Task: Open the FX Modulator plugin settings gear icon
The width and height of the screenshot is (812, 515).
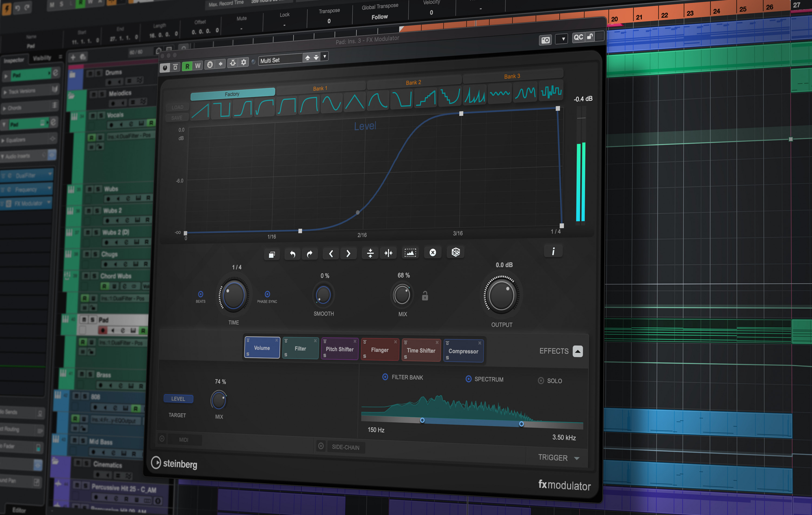Action: pyautogui.click(x=244, y=62)
